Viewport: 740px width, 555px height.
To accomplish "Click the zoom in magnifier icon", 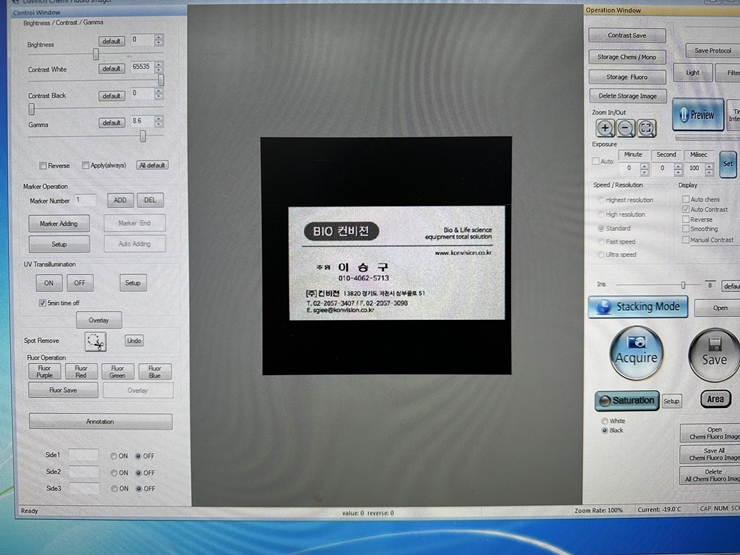I will pos(604,128).
